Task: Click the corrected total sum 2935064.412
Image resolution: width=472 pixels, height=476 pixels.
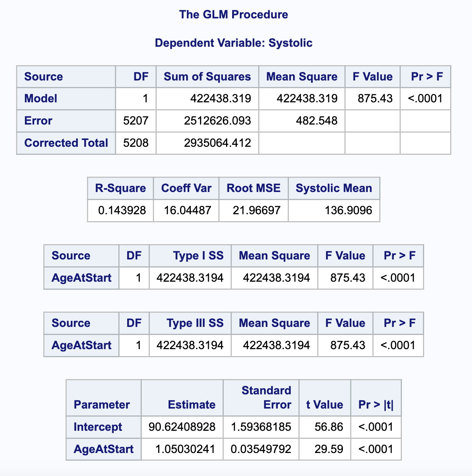Action: tap(217, 143)
